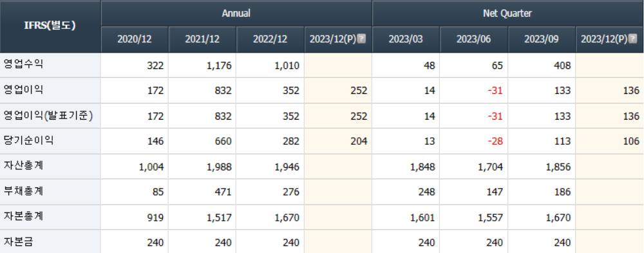The width and height of the screenshot is (644, 253).
Task: Click 자본총계 value 1,670 for 2023/09
Action: [558, 217]
